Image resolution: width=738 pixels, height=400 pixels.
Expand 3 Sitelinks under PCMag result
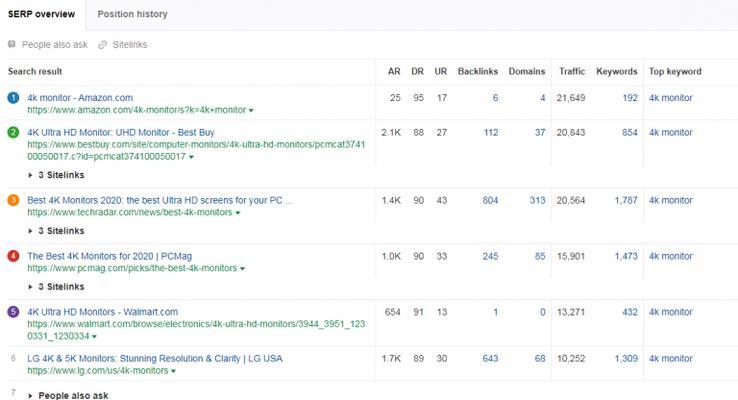coord(56,287)
